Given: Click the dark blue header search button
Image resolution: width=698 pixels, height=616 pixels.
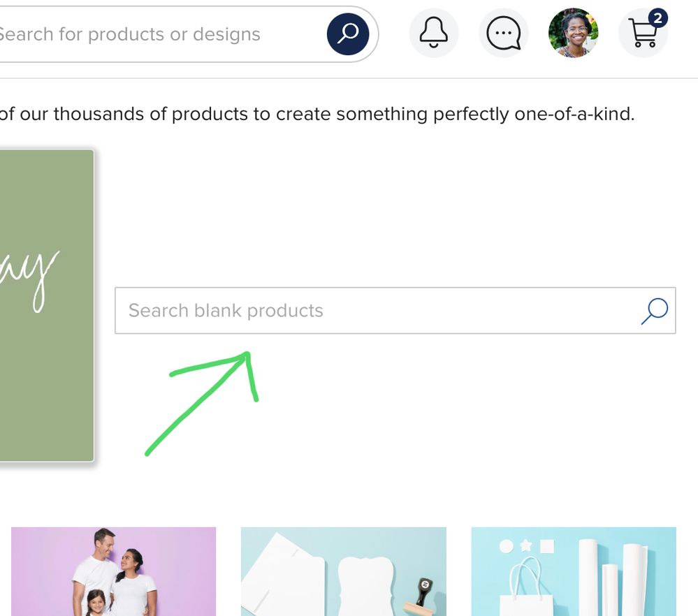Looking at the screenshot, I should click(x=347, y=34).
